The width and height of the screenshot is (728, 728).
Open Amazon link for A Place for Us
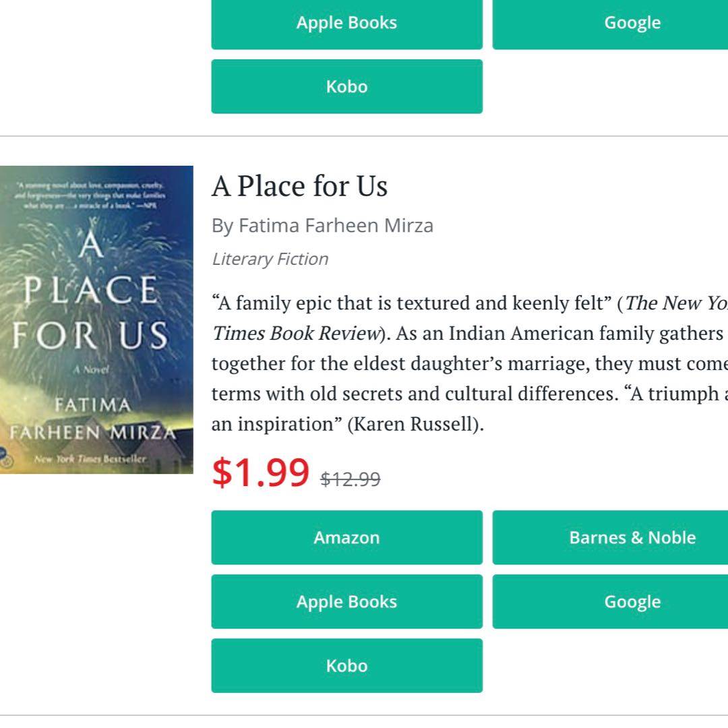[x=346, y=537]
